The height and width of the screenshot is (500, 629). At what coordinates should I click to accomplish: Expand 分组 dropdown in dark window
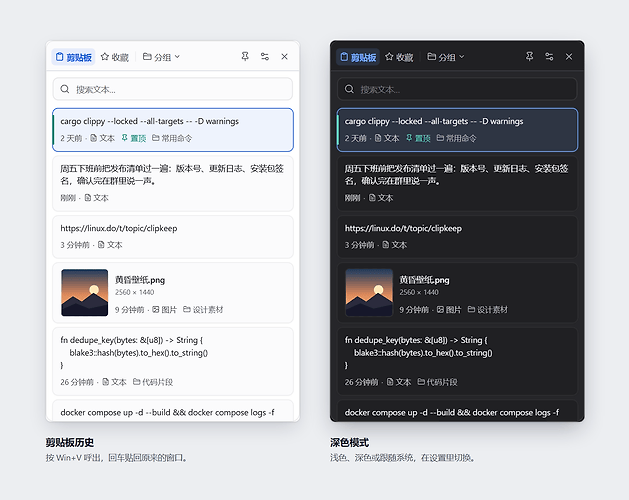tap(446, 57)
